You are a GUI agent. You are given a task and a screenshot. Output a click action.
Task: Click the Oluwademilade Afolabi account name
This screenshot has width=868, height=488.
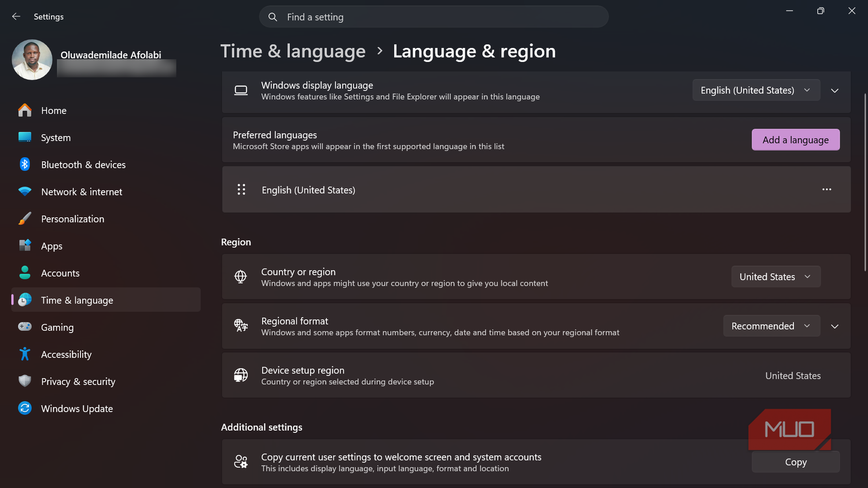point(111,55)
